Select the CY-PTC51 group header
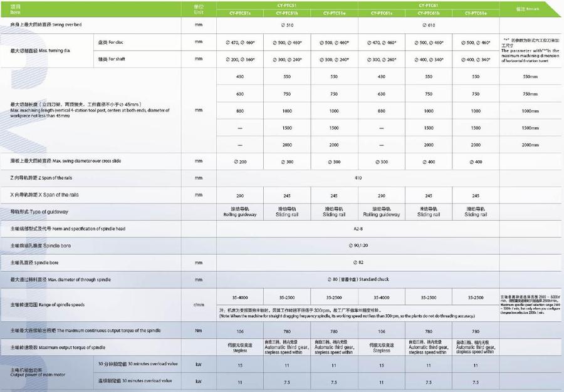Image resolution: width=564 pixels, height=392 pixels. (x=287, y=6)
